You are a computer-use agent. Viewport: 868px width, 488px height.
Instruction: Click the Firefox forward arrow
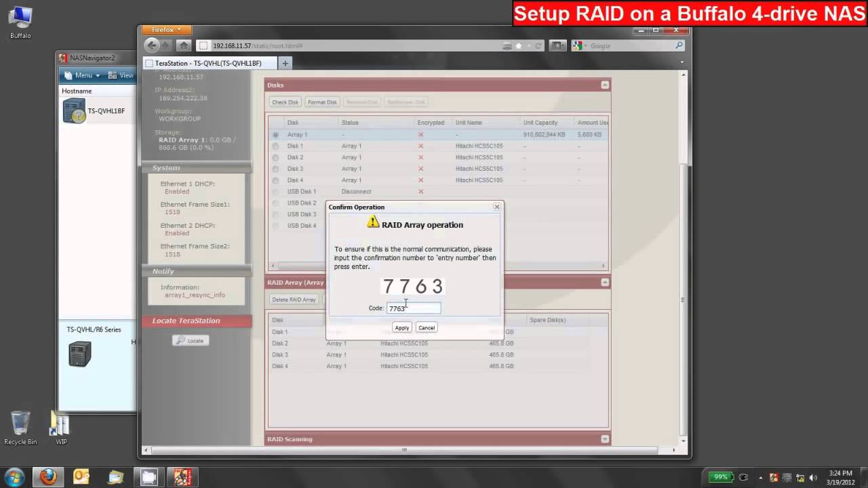pyautogui.click(x=166, y=45)
